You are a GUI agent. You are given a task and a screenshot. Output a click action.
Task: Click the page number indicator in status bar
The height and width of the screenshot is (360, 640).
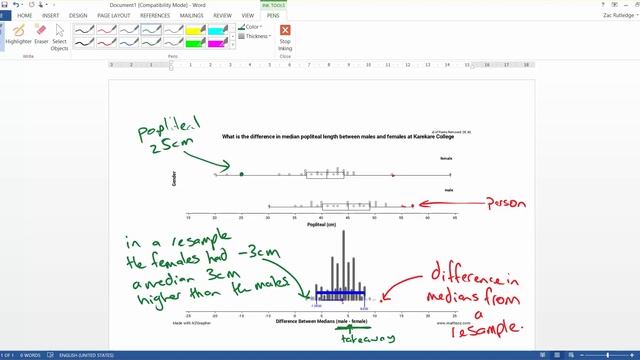(7, 356)
